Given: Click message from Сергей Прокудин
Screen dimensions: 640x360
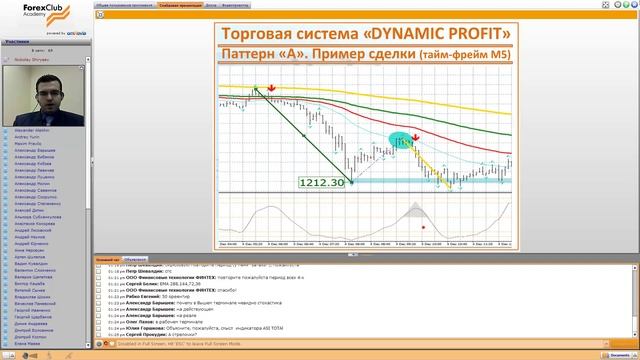Looking at the screenshot, I should click(x=153, y=335).
